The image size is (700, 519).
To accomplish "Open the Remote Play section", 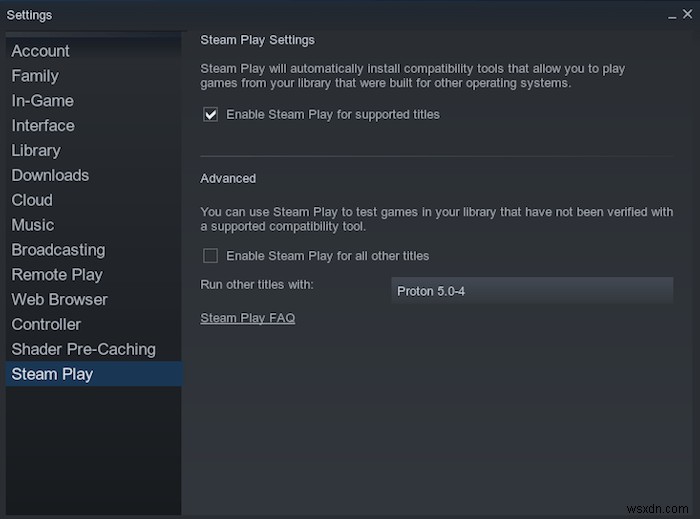I will 57,275.
